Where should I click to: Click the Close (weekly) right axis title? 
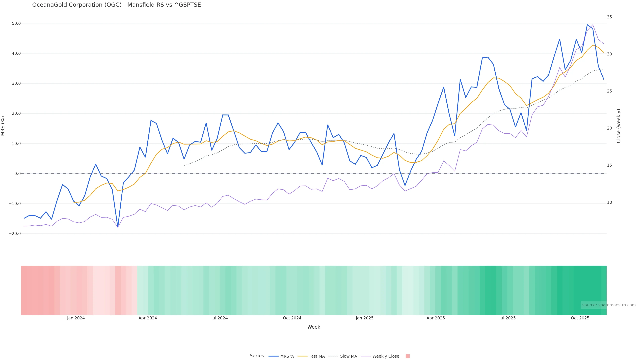tap(619, 126)
